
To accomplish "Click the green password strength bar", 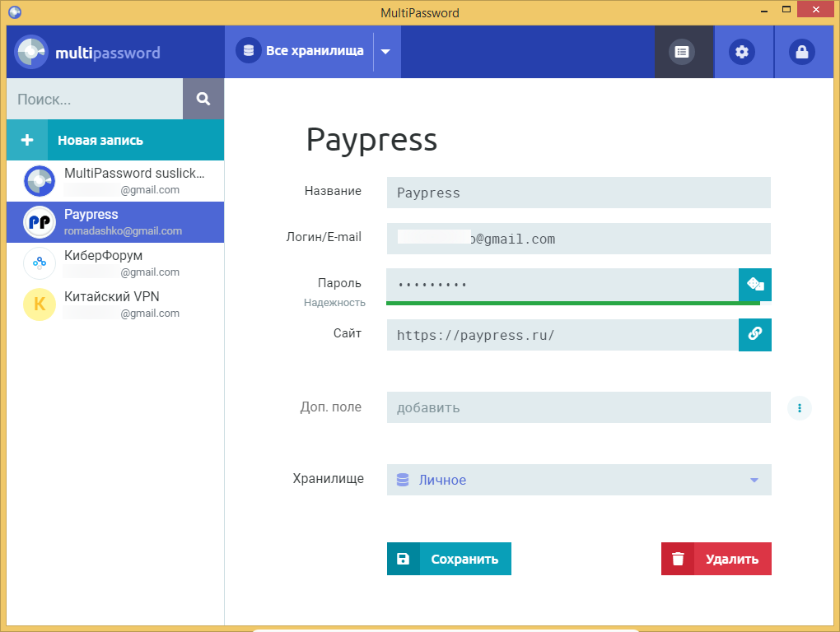I will click(x=572, y=304).
